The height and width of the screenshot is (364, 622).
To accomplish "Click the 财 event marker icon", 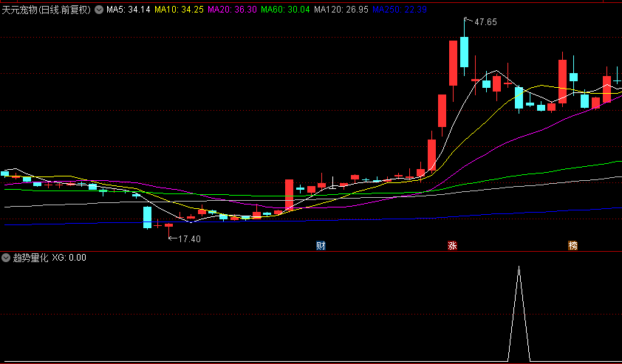I will pos(321,245).
